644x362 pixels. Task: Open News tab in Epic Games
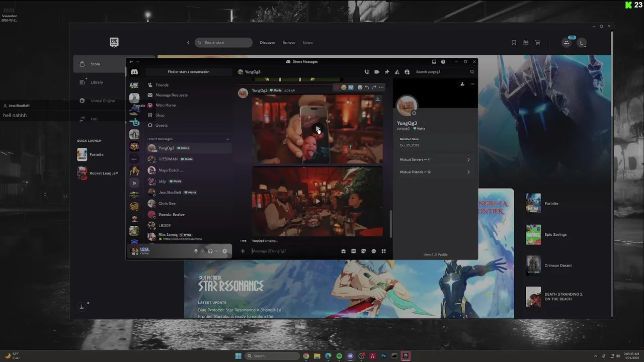(x=307, y=43)
